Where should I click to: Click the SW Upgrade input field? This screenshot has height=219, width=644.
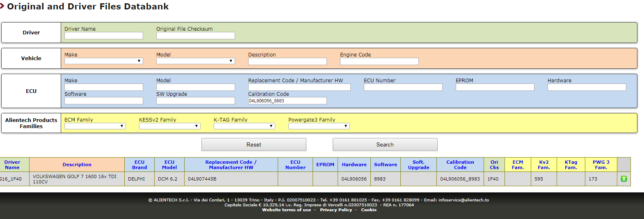(196, 101)
